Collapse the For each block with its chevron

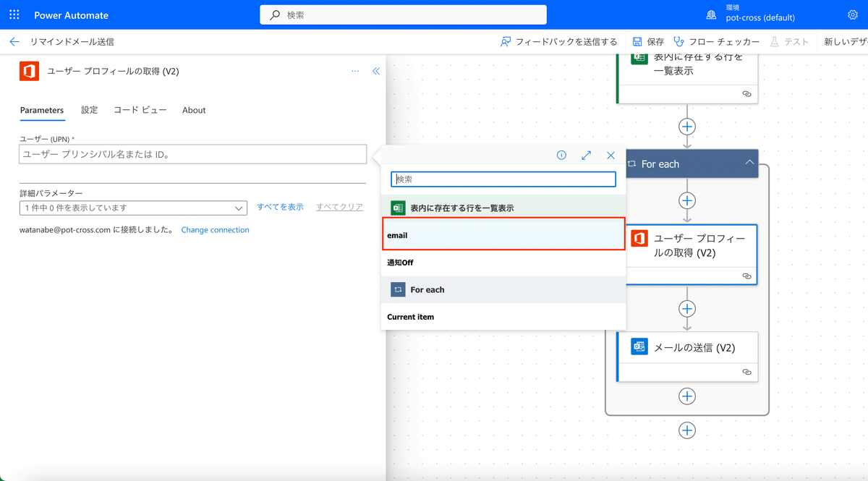point(749,163)
